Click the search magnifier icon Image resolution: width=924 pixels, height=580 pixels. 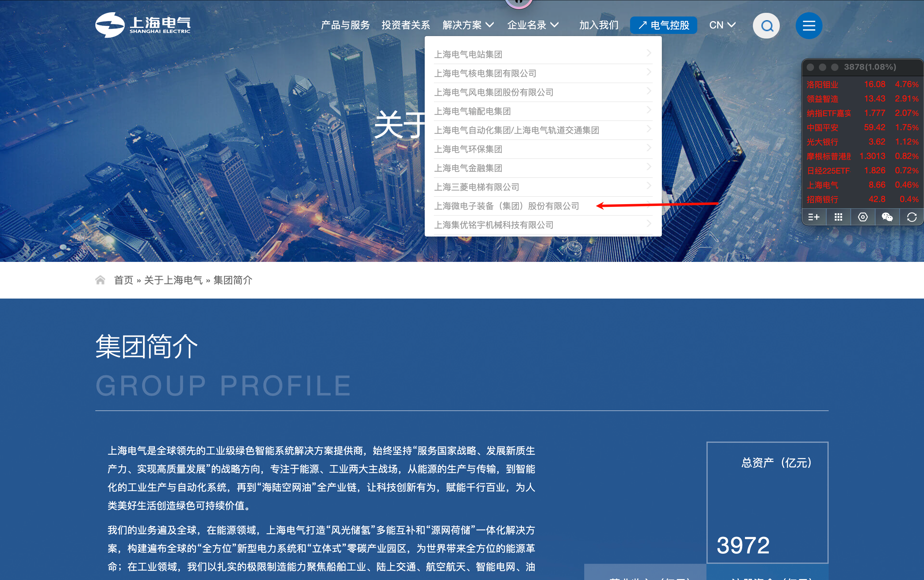pos(766,26)
